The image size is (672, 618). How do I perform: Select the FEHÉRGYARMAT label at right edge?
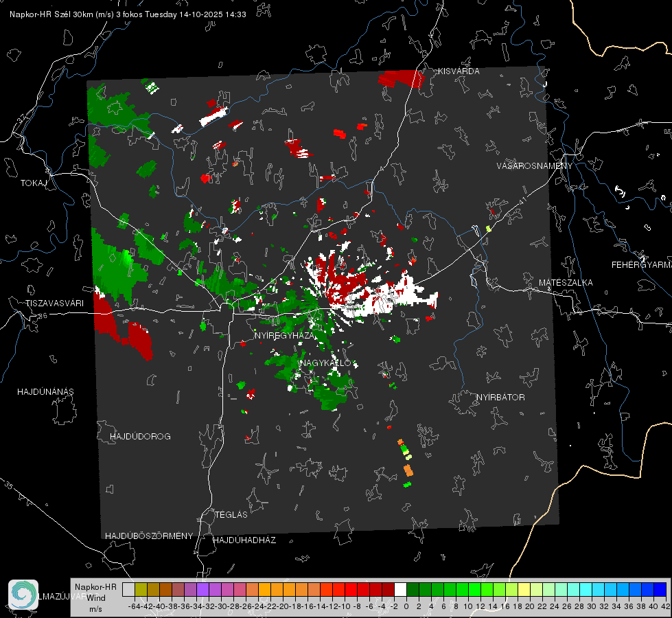pyautogui.click(x=642, y=265)
